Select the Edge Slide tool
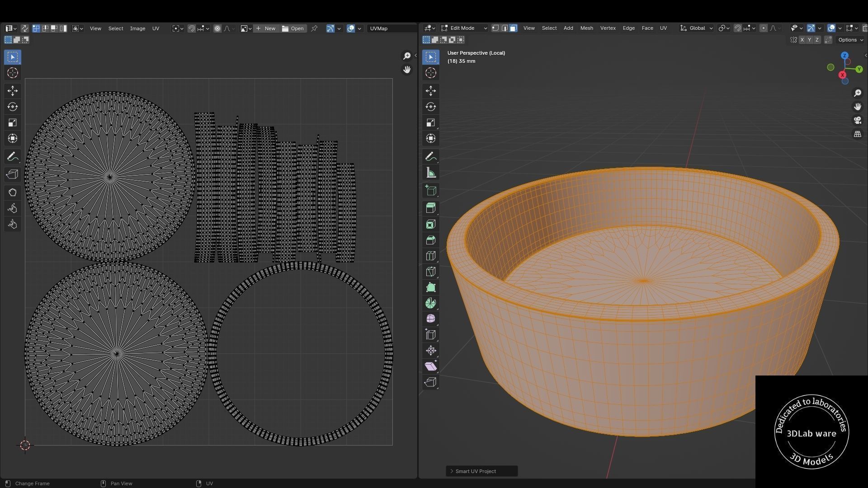The image size is (868, 488). pos(430,335)
